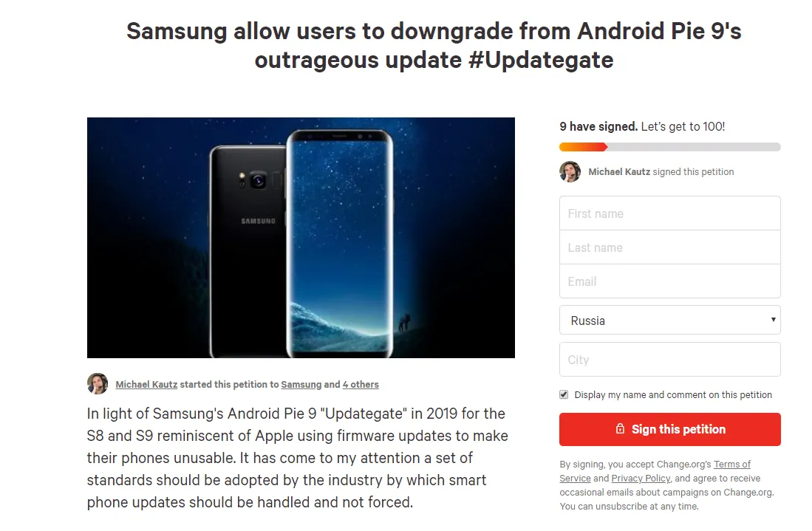Viewport: 812px width, 531px height.
Task: Focus the Email field
Action: [669, 281]
